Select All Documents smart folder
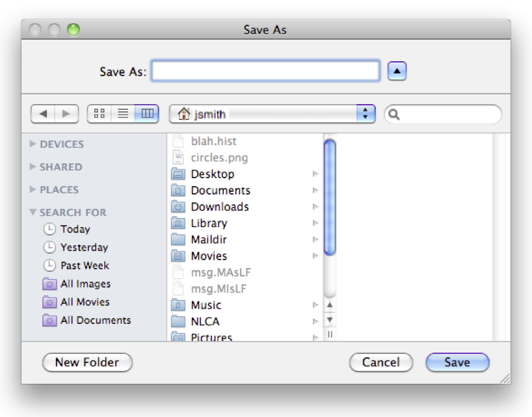The width and height of the screenshot is (532, 417). coord(96,320)
